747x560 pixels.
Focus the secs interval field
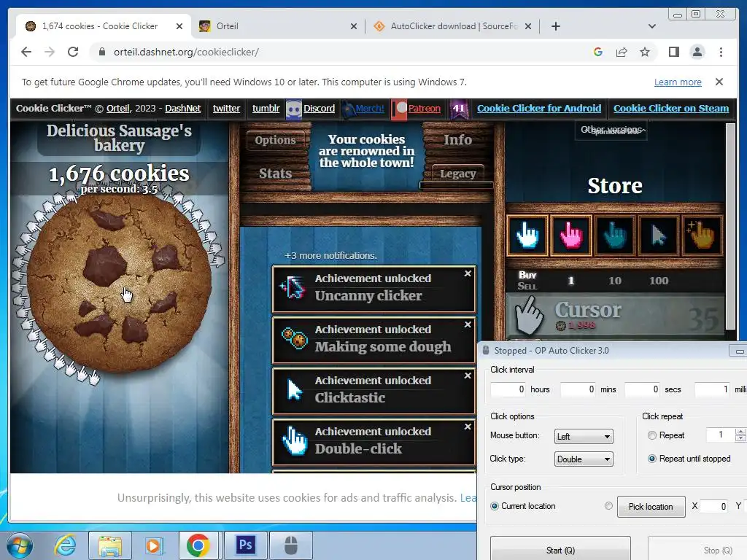[x=643, y=389]
